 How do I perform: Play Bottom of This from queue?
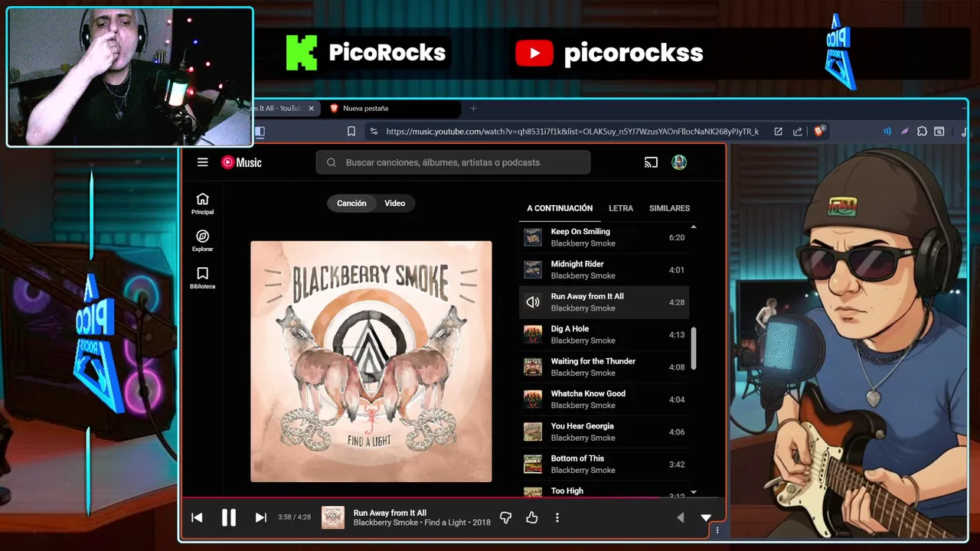click(604, 464)
